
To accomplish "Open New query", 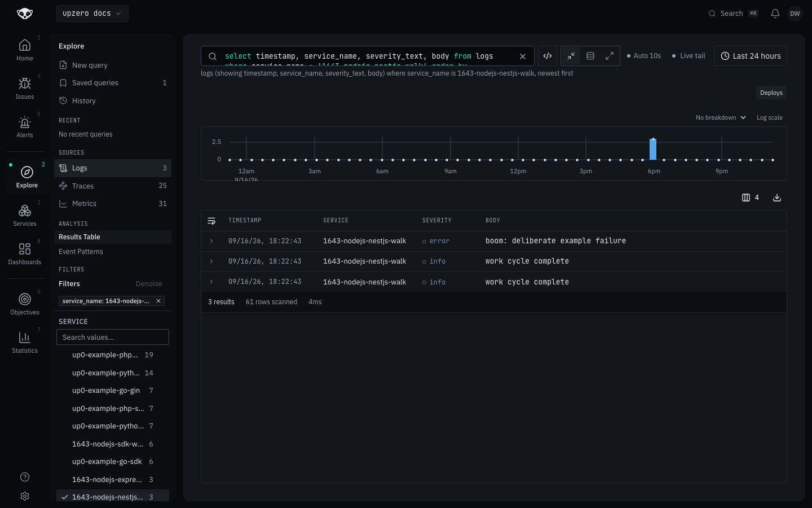I will tap(113, 65).
